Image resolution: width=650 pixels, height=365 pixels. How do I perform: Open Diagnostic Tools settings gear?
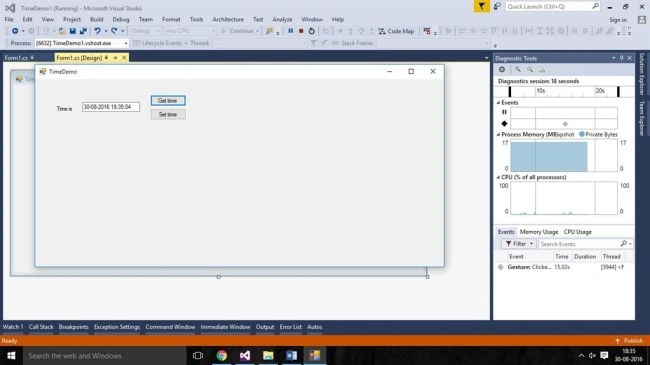click(x=502, y=70)
